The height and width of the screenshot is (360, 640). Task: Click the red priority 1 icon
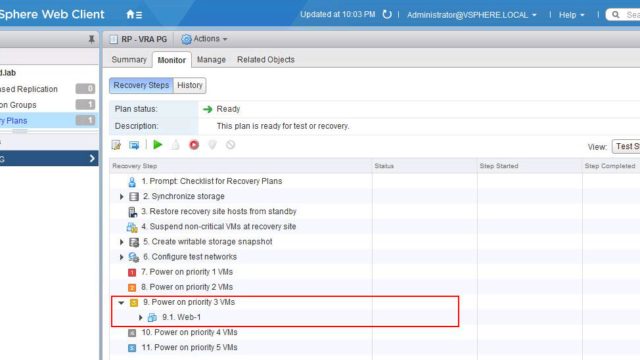[x=132, y=272]
